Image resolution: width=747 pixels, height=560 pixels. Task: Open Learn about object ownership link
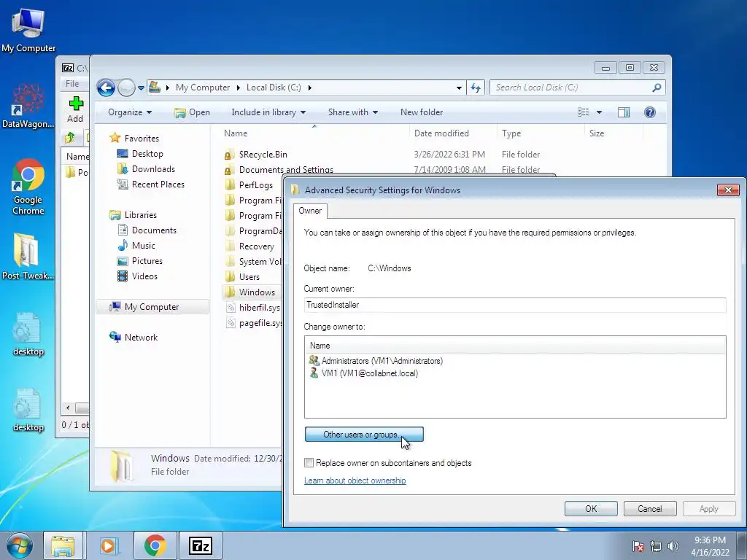pyautogui.click(x=355, y=481)
